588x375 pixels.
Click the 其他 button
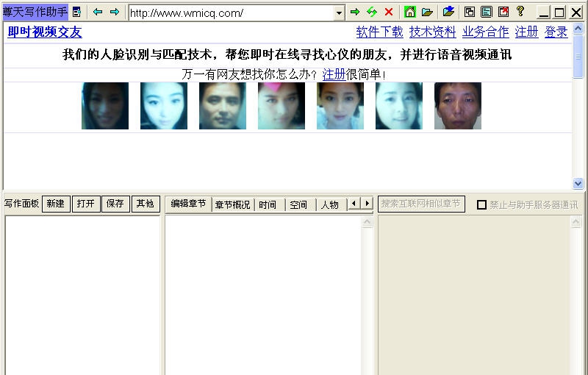[x=146, y=204]
